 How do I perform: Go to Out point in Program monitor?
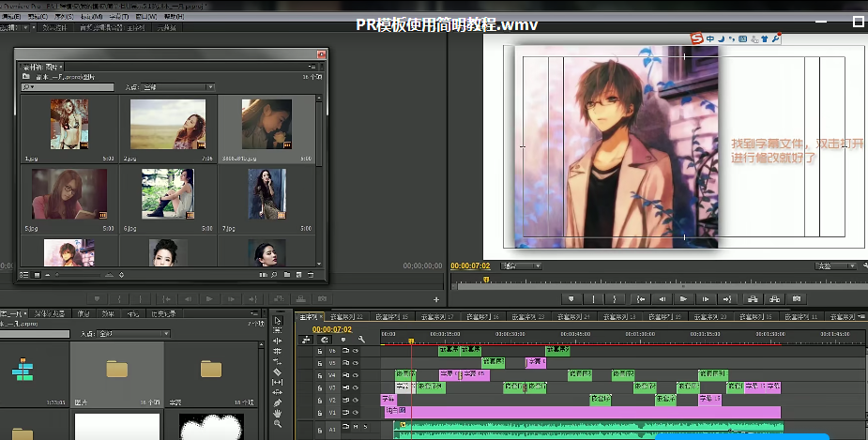pos(727,299)
